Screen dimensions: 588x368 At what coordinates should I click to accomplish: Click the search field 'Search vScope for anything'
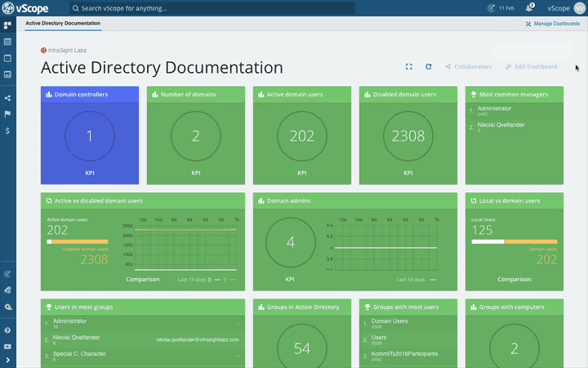point(212,8)
